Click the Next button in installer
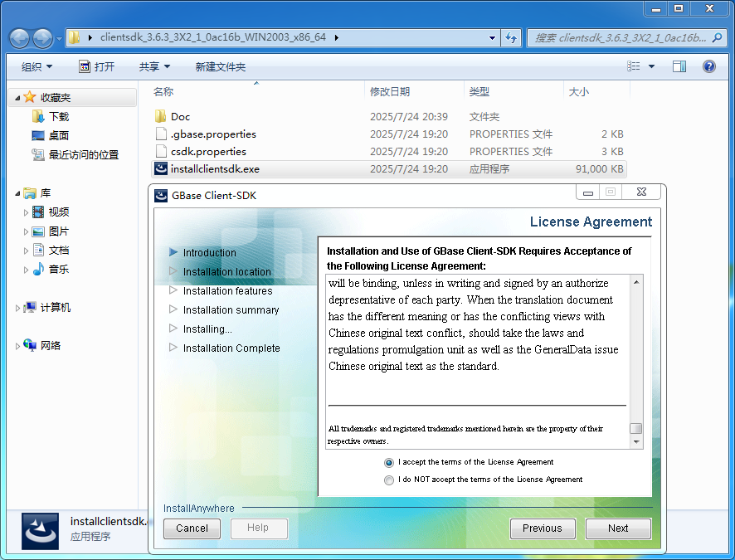 point(618,528)
